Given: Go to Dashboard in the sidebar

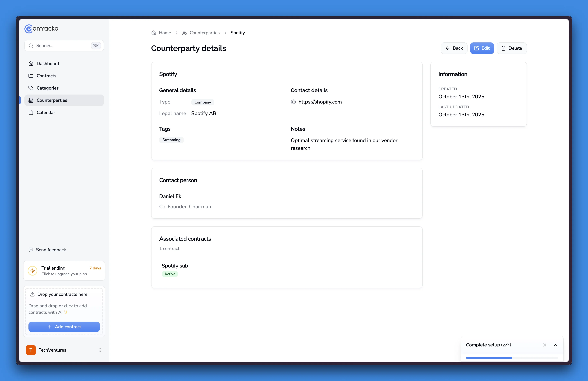Looking at the screenshot, I should (x=48, y=64).
